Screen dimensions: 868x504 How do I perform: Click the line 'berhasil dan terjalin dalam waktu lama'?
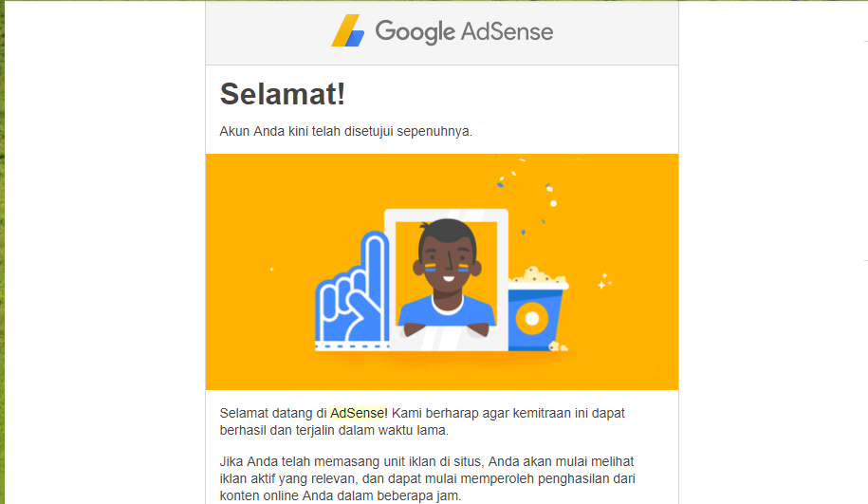(334, 430)
